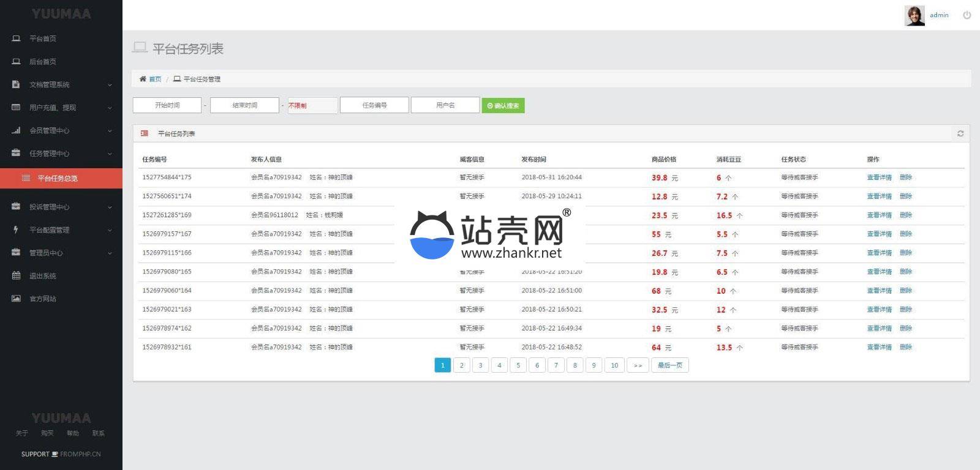This screenshot has width=980, height=470.
Task: Click the 投诉管理中心 briefcase icon
Action: [17, 207]
